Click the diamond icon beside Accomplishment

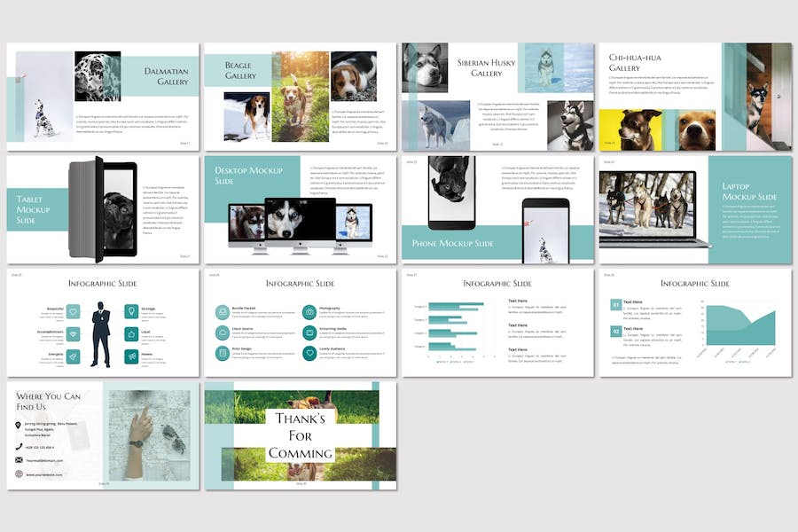74,334
